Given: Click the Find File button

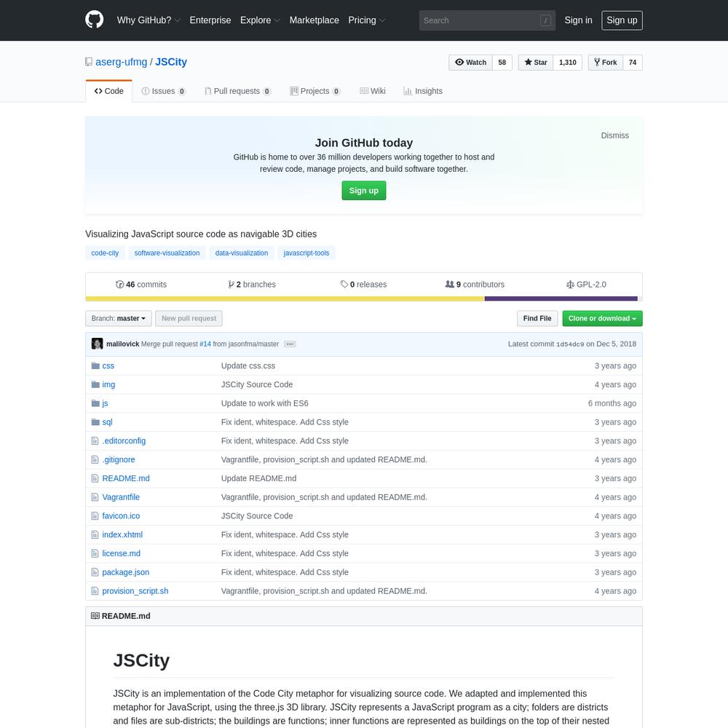Looking at the screenshot, I should click(537, 319).
